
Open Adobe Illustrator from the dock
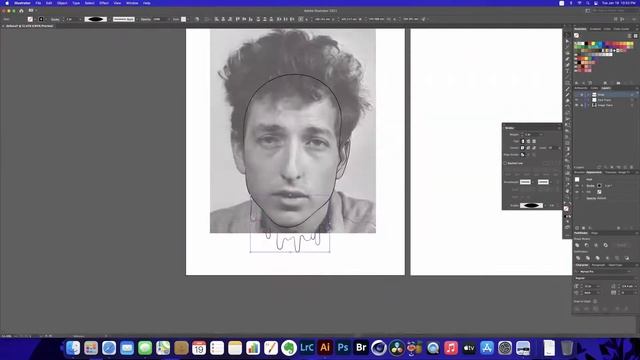pyautogui.click(x=325, y=348)
